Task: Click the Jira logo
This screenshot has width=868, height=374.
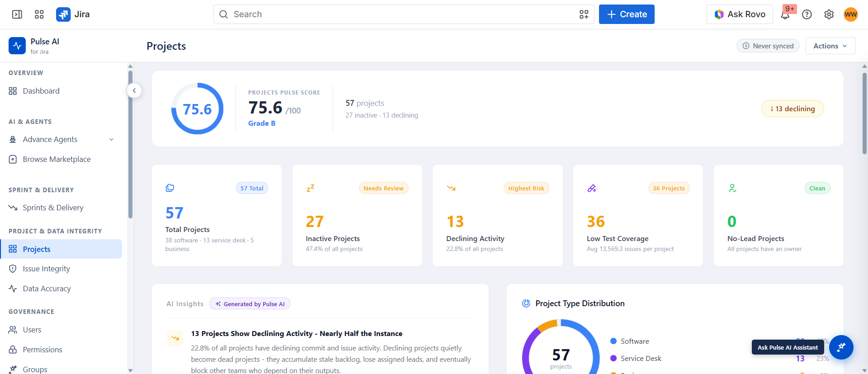Action: (73, 14)
